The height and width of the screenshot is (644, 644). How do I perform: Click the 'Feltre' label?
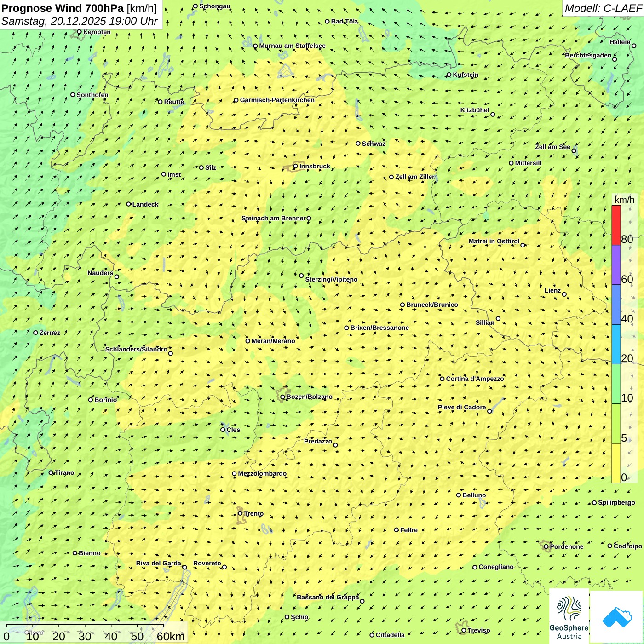coord(409,530)
